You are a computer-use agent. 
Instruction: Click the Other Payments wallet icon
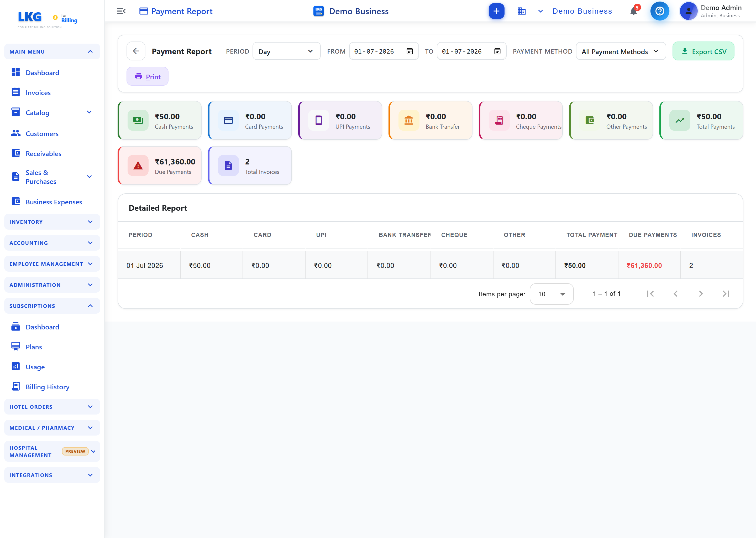590,120
